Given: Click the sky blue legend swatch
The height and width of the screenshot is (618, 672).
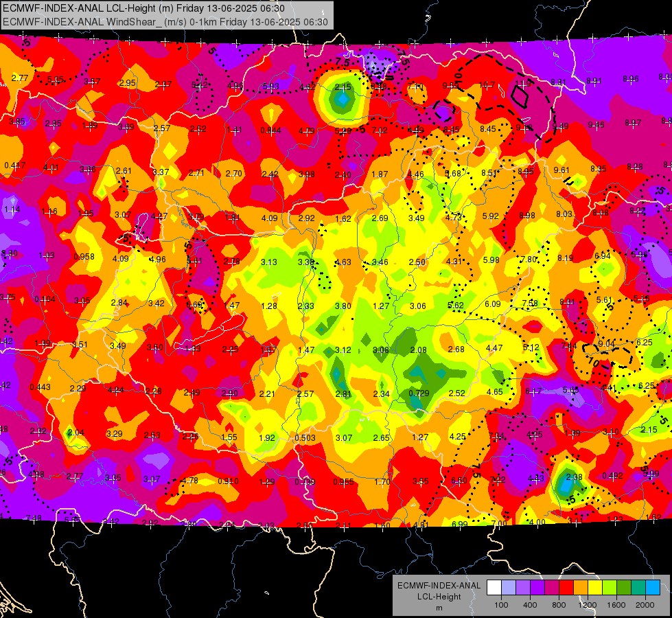Looking at the screenshot, I should (653, 588).
